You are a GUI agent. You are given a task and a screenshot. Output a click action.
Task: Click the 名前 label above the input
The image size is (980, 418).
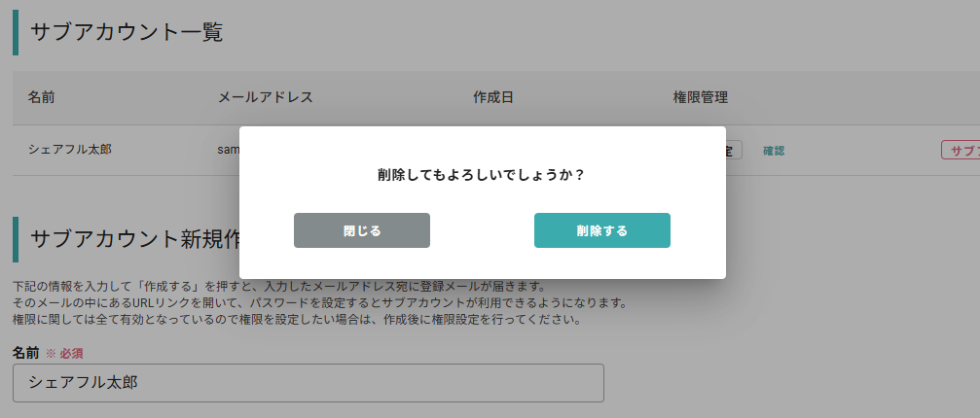[25, 352]
